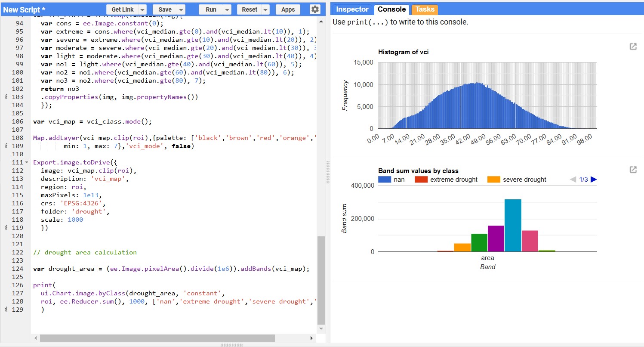Screen dimensions: 644x347
Task: Click the "description: 'vci_map'," line
Action: [x=85, y=179]
